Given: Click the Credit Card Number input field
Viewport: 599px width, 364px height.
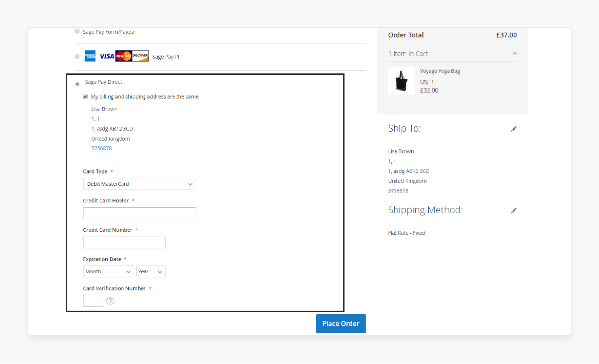Looking at the screenshot, I should tap(124, 242).
